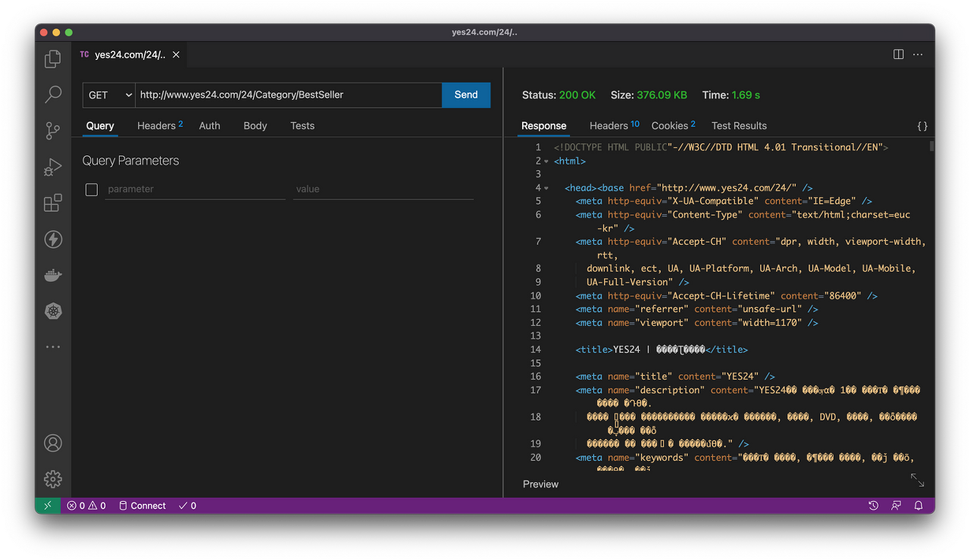Open the Docker view in activity bar

[x=53, y=275]
